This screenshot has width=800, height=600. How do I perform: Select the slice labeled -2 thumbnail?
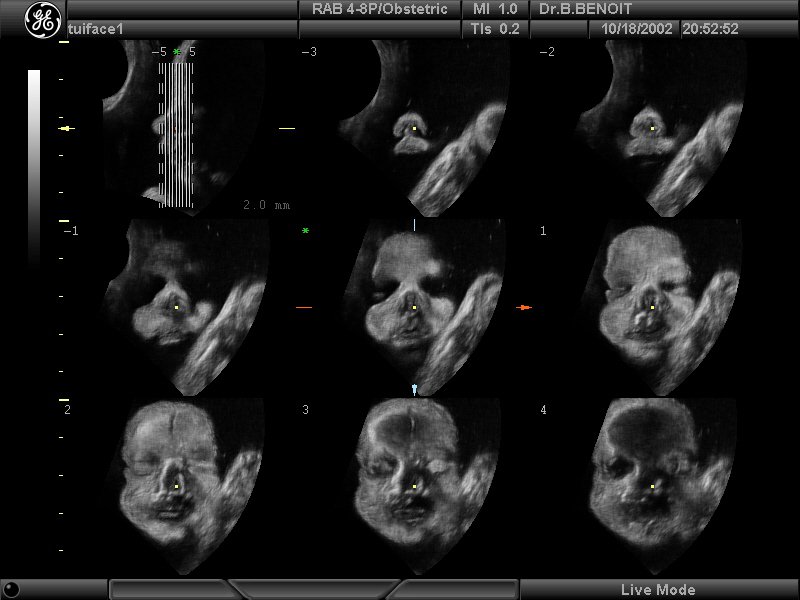pos(662,129)
